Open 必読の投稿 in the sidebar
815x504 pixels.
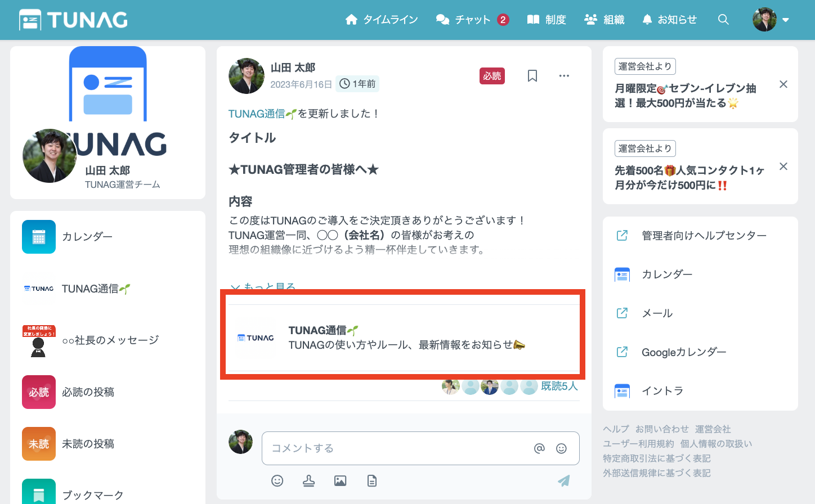108,392
